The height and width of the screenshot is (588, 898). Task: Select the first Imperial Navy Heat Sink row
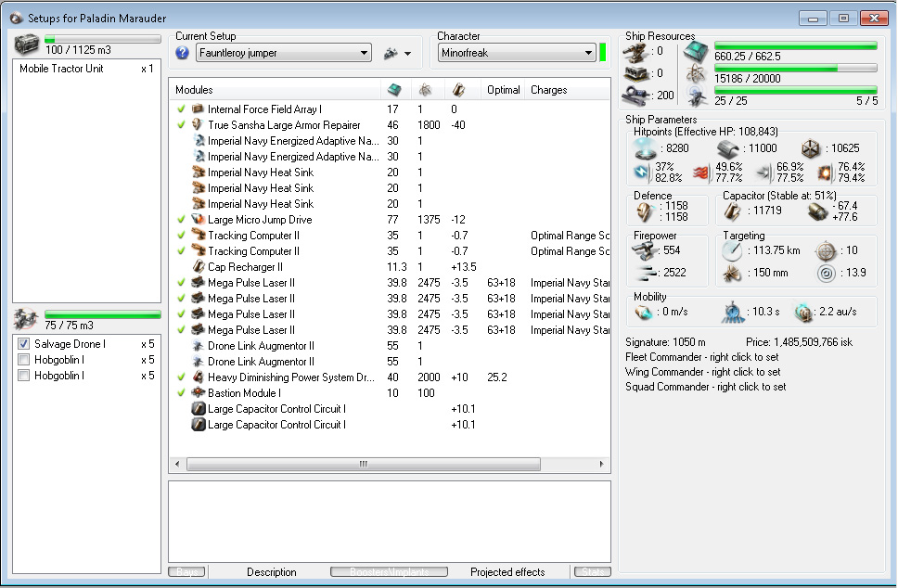390,173
